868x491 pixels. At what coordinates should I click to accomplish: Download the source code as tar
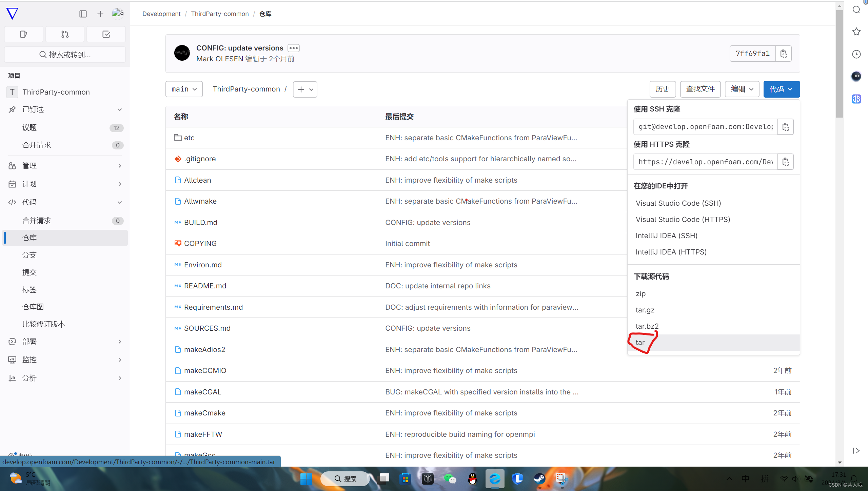(x=639, y=342)
